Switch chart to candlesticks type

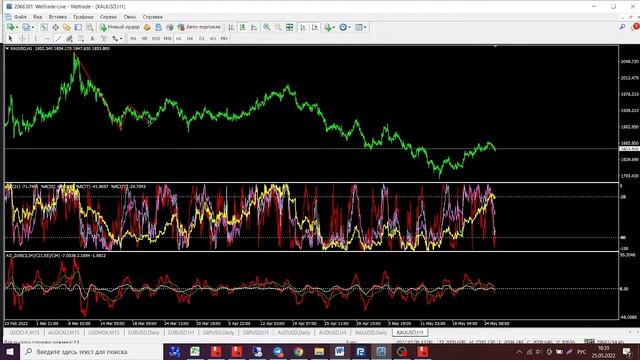tap(242, 27)
